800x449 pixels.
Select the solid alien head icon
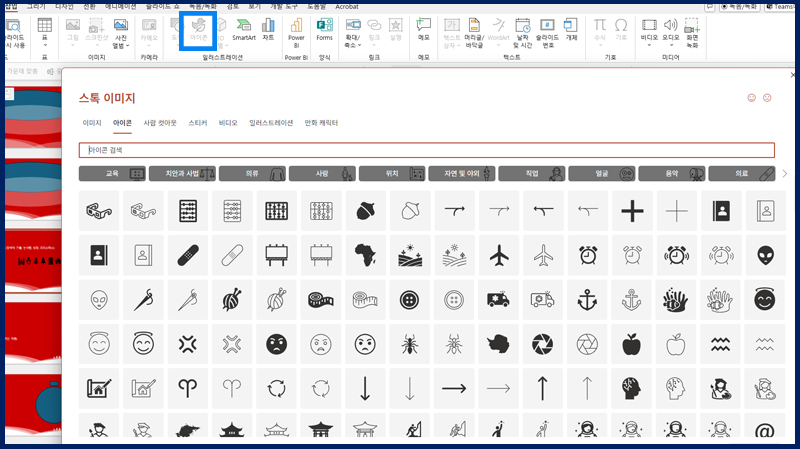tap(765, 255)
